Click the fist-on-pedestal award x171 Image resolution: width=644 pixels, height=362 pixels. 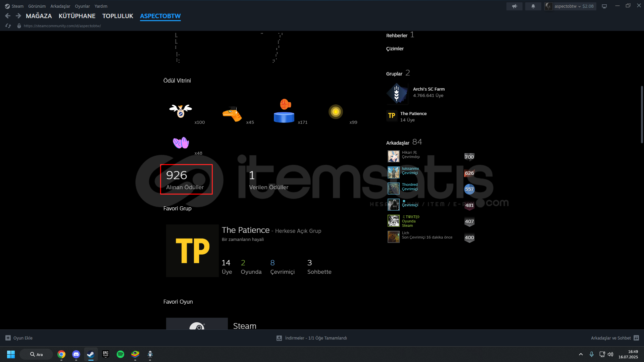284,111
